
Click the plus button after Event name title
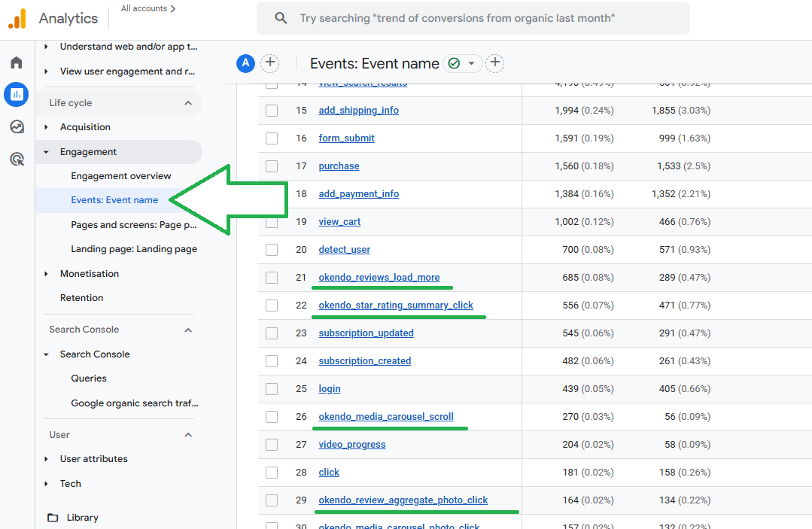[495, 63]
